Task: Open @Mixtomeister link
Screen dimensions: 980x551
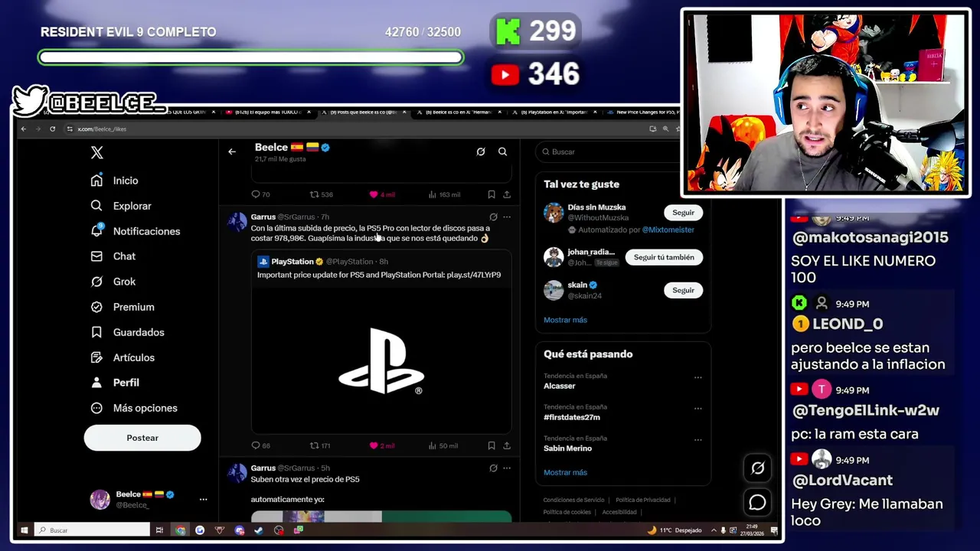Action: pyautogui.click(x=668, y=230)
